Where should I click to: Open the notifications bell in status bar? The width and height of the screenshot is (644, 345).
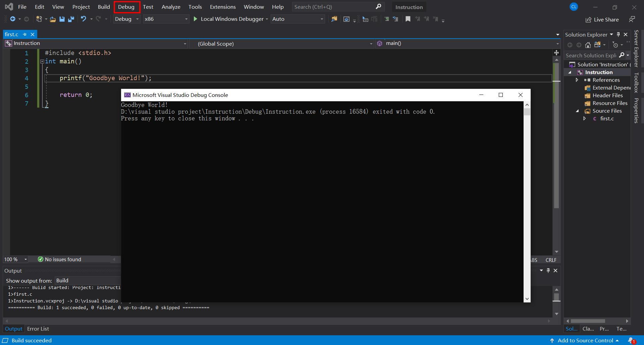(x=632, y=340)
